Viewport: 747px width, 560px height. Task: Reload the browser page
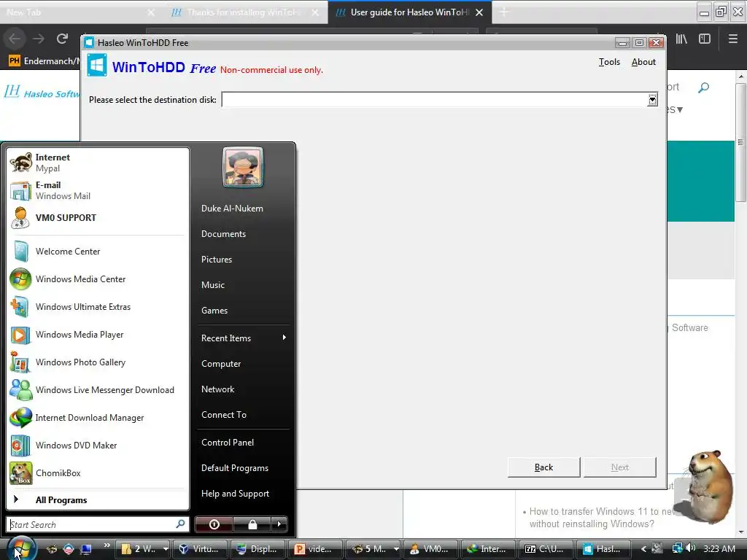(63, 39)
